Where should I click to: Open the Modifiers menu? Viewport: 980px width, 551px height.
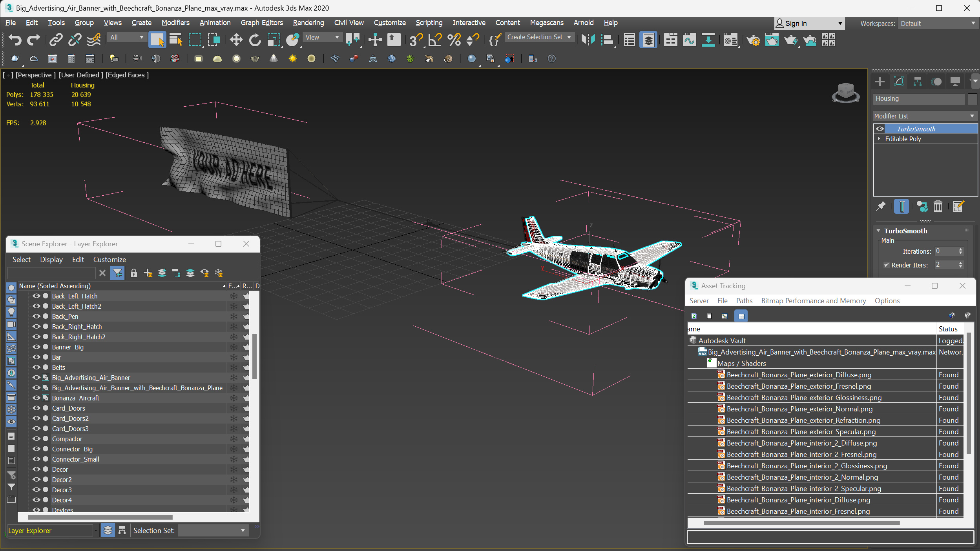[175, 23]
